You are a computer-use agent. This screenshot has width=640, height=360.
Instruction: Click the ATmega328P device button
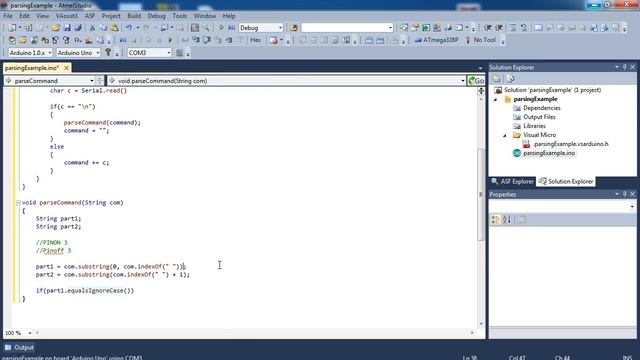(436, 40)
